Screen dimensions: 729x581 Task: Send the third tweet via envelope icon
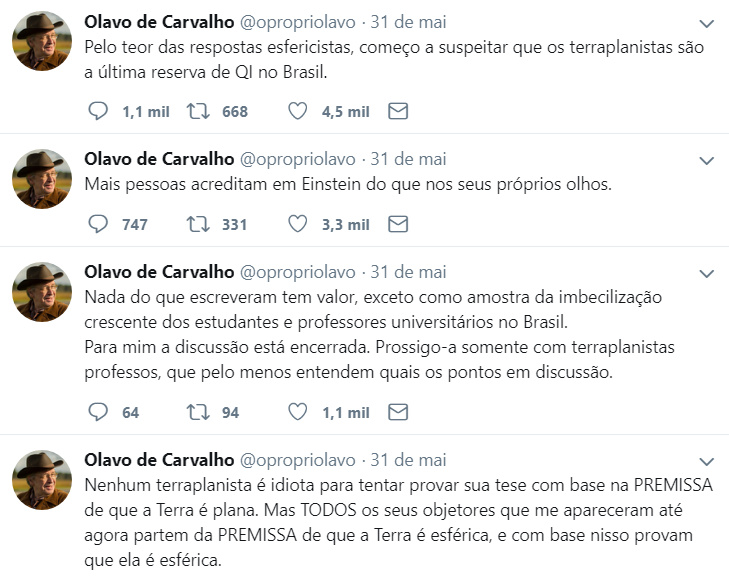tap(397, 412)
